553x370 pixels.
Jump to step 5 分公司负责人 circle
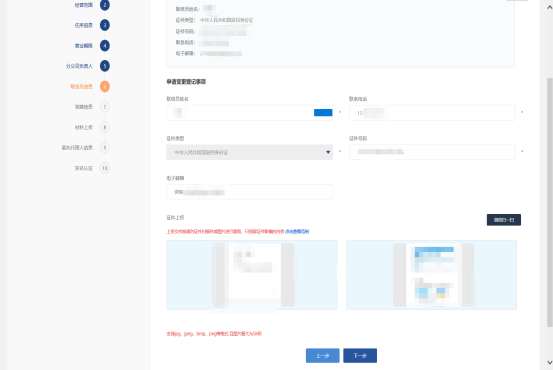click(105, 66)
